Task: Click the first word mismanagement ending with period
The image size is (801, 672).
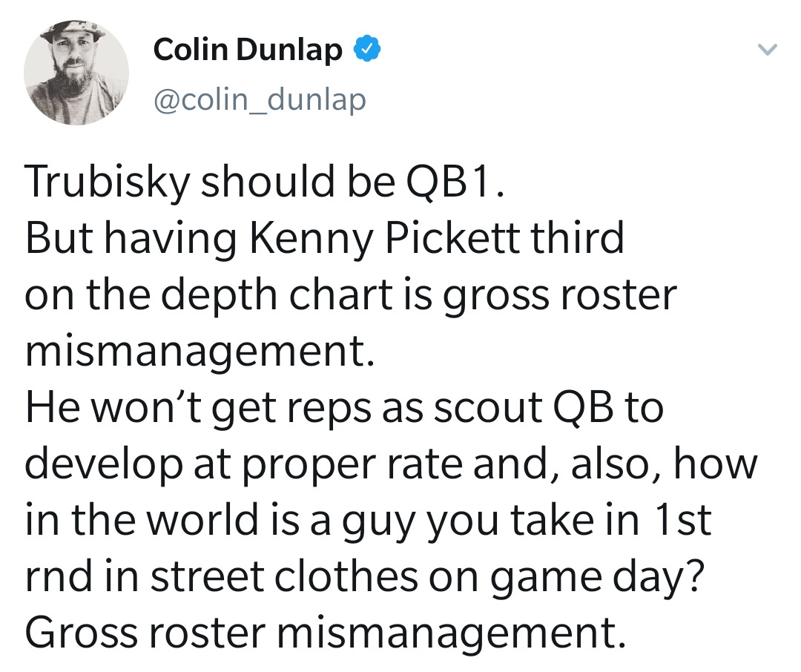Action: (200, 352)
